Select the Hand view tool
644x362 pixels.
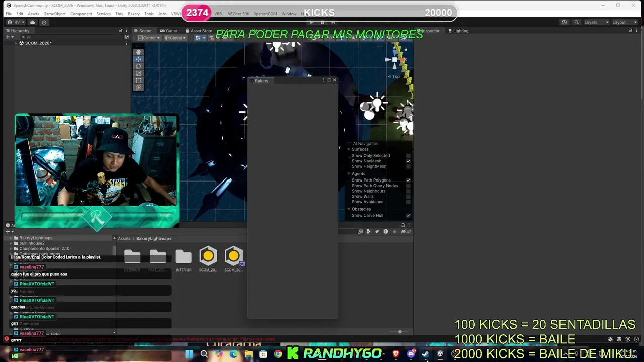pyautogui.click(x=138, y=52)
